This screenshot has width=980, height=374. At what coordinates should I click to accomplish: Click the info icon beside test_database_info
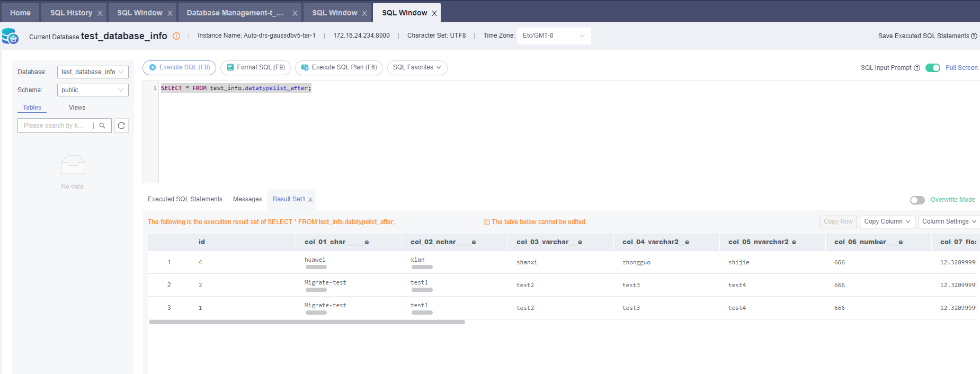(176, 36)
